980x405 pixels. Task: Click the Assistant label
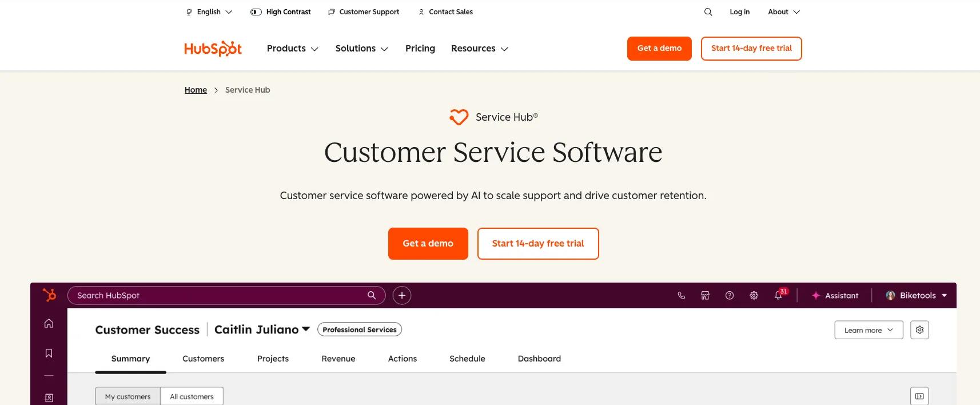[x=842, y=296]
